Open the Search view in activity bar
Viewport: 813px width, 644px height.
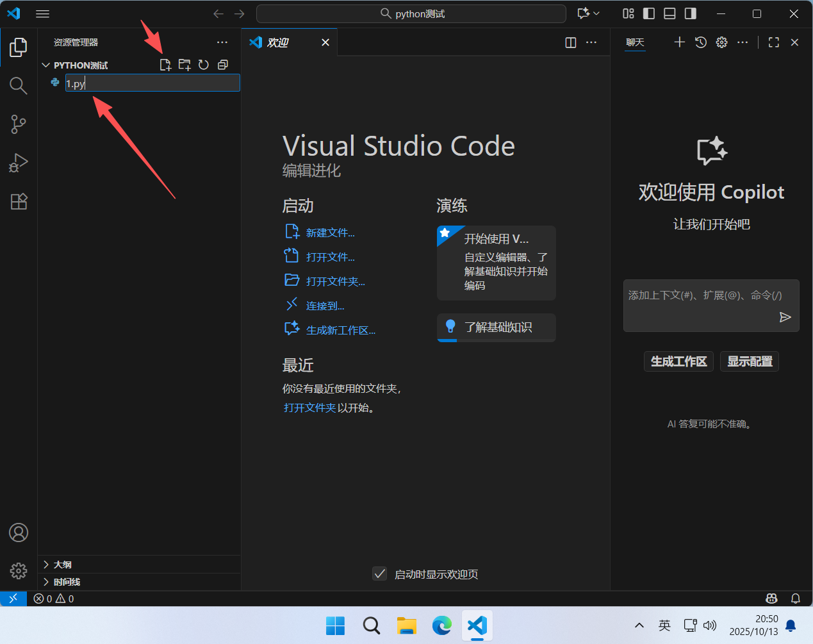point(19,85)
